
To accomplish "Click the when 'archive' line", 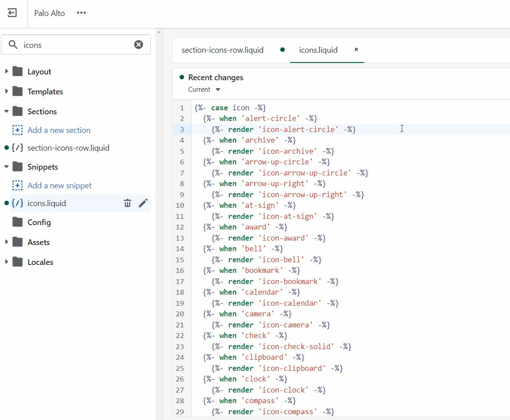I will point(249,140).
